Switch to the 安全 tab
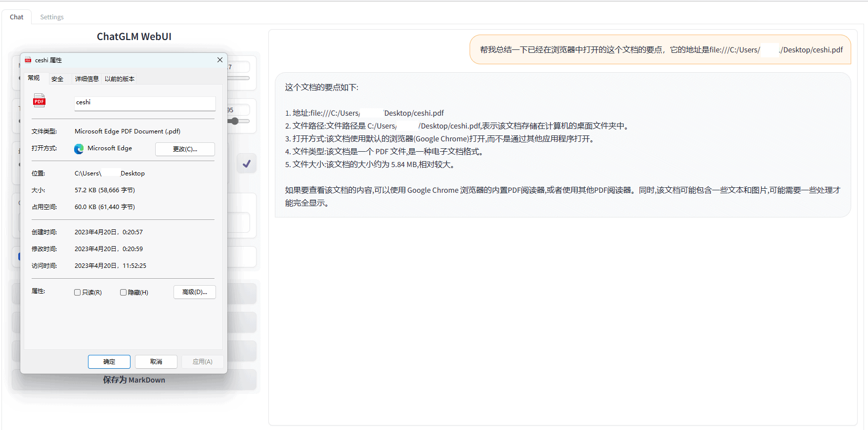This screenshot has height=430, width=868. pyautogui.click(x=57, y=79)
